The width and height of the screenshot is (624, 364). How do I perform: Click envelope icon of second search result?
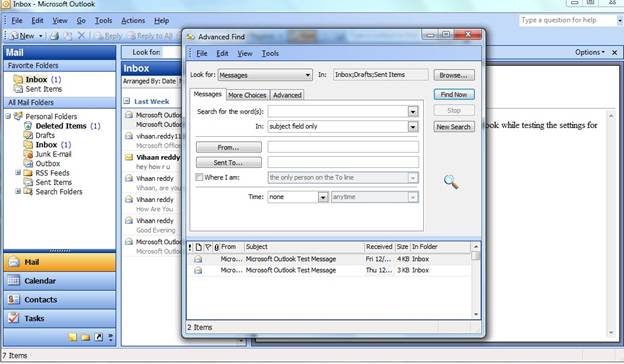(198, 271)
